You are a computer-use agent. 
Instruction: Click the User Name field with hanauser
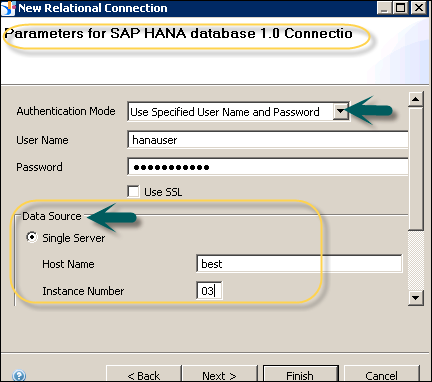tap(268, 140)
